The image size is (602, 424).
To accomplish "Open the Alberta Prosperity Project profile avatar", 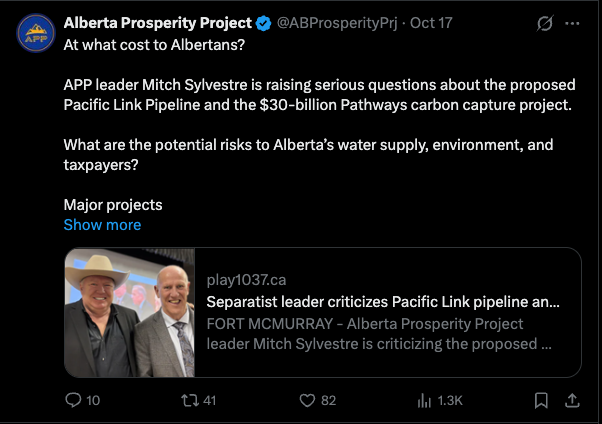I will pyautogui.click(x=36, y=33).
